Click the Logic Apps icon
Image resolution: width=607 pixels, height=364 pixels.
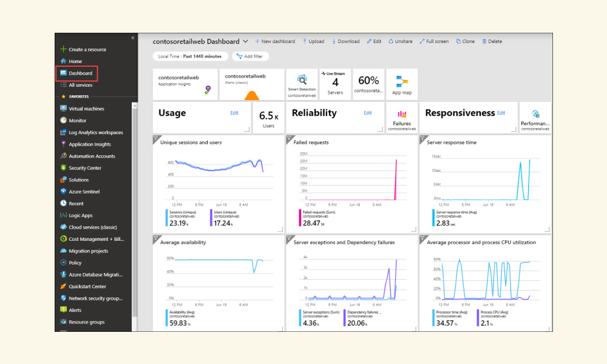click(x=64, y=215)
